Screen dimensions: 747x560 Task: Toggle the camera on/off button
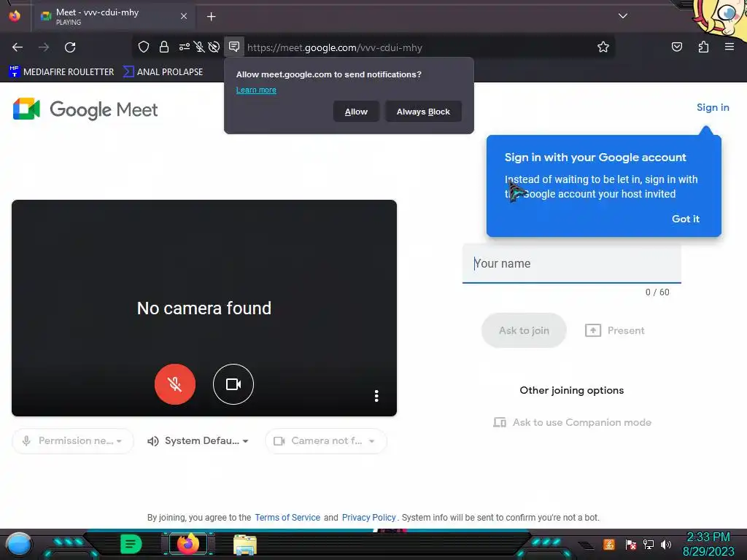click(x=233, y=384)
